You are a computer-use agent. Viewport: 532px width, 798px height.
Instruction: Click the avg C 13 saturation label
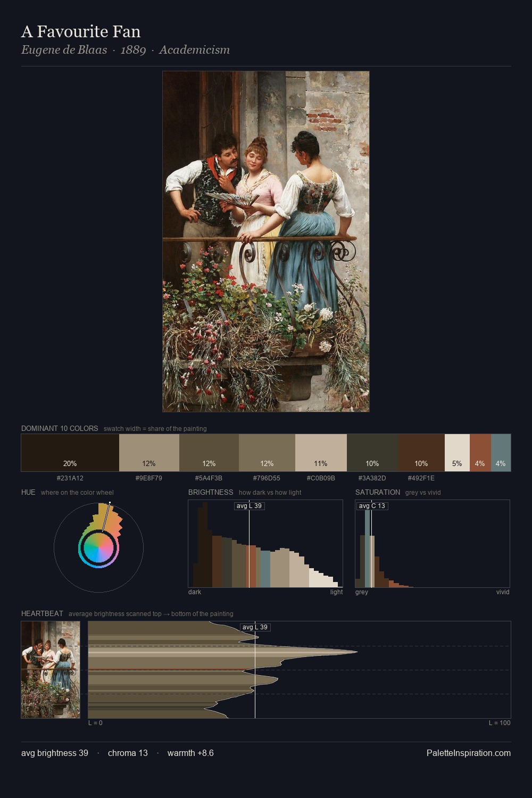[372, 506]
